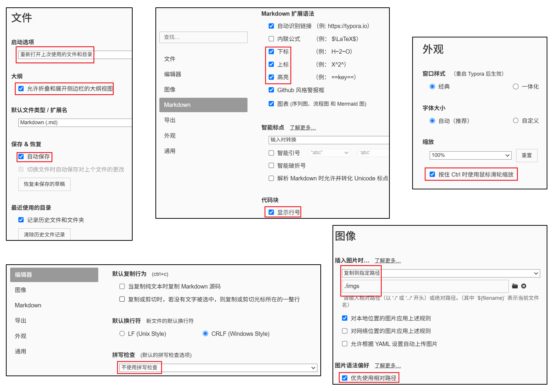The width and height of the screenshot is (554, 392).
Task: Toggle the 自动保存 checkbox
Action: tap(21, 157)
